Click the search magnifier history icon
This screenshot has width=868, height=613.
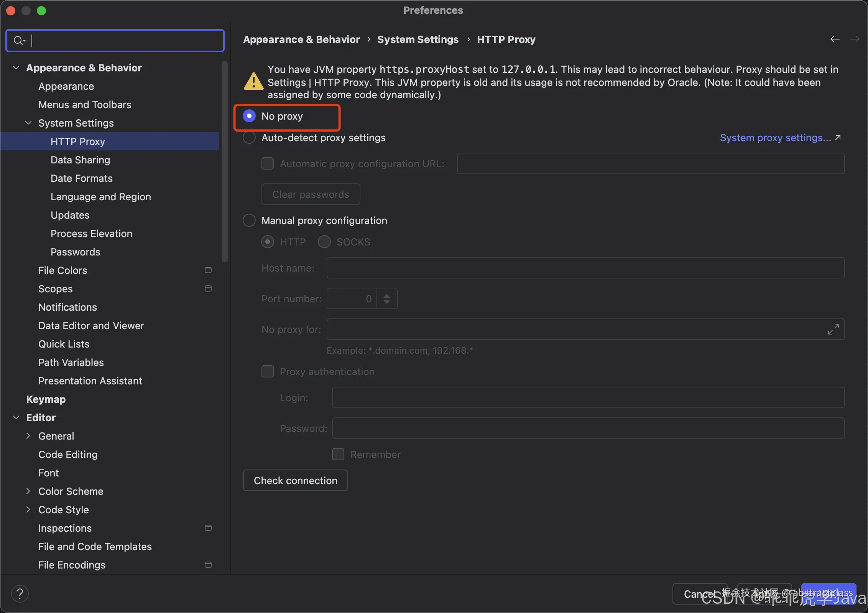19,40
